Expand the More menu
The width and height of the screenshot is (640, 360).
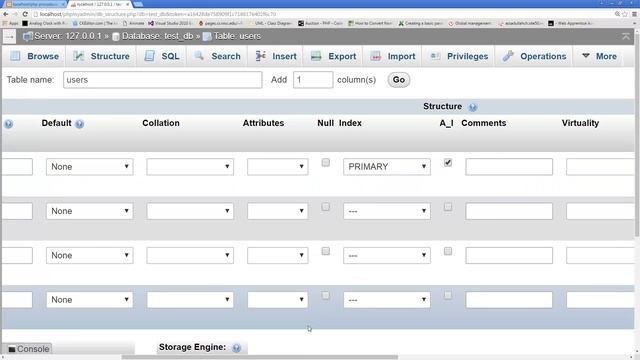[599, 56]
